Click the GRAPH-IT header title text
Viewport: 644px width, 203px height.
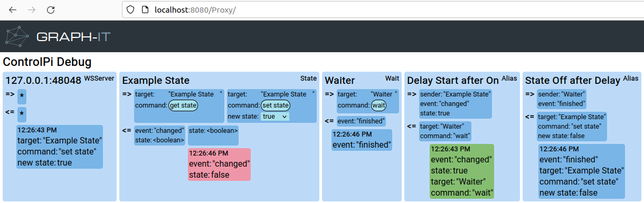tap(73, 37)
